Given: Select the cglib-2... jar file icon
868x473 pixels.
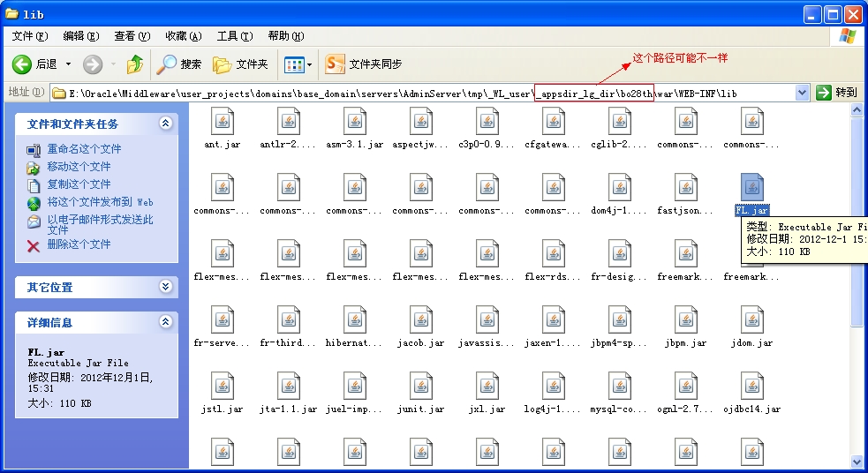Looking at the screenshot, I should [x=620, y=121].
